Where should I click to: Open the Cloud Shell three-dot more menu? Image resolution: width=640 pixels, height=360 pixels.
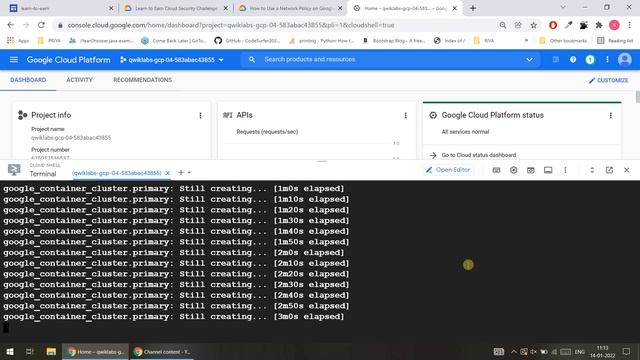565,170
